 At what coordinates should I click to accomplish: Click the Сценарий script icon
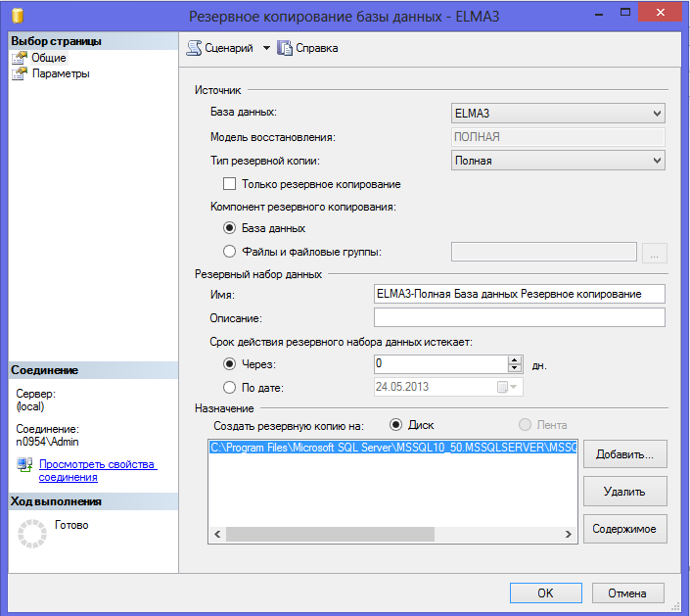[194, 48]
